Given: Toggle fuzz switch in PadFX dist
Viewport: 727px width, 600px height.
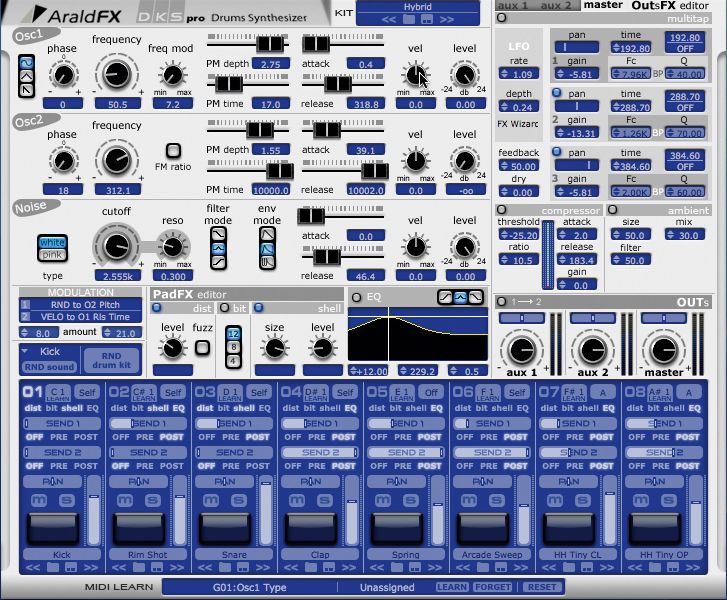Looking at the screenshot, I should 203,347.
